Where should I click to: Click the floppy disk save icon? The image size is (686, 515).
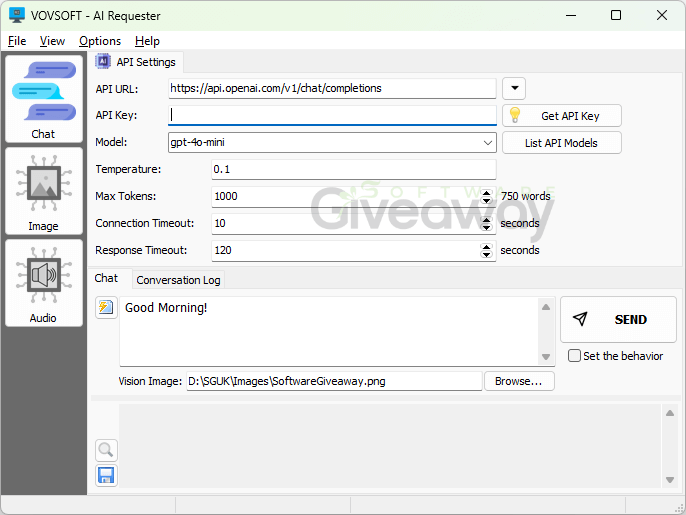(106, 475)
